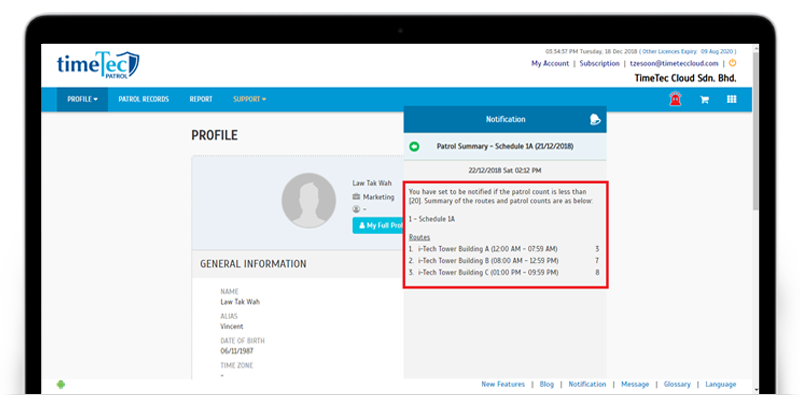Click the GENERAL INFORMATION section header

pos(253,264)
